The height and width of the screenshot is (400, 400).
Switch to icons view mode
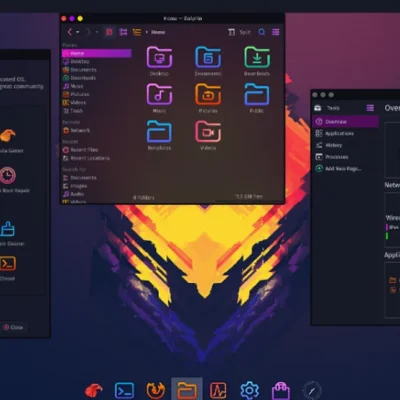click(109, 32)
